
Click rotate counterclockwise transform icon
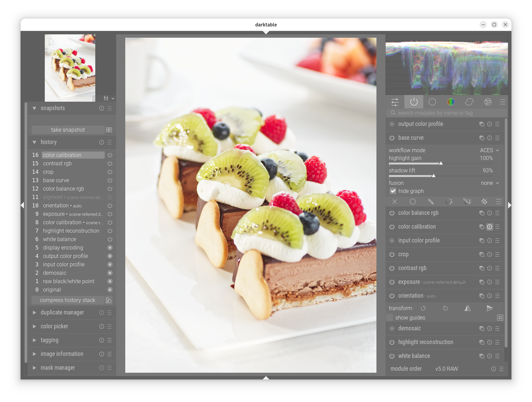point(423,308)
